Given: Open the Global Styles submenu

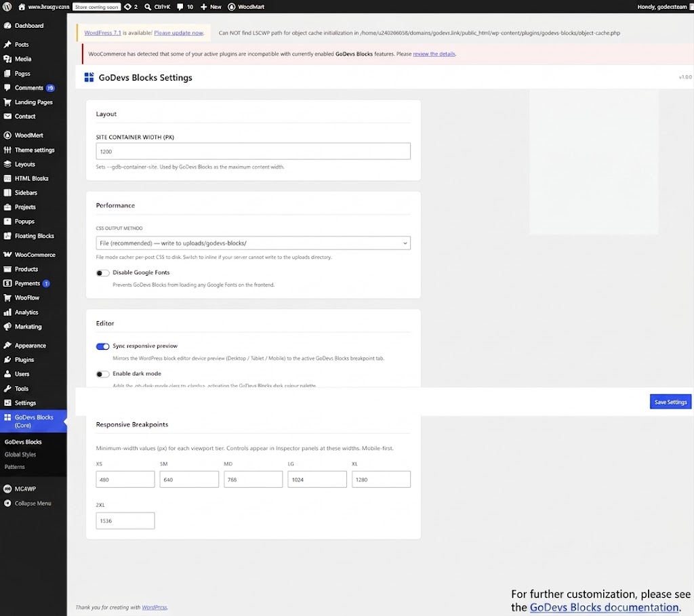Looking at the screenshot, I should pyautogui.click(x=20, y=455).
